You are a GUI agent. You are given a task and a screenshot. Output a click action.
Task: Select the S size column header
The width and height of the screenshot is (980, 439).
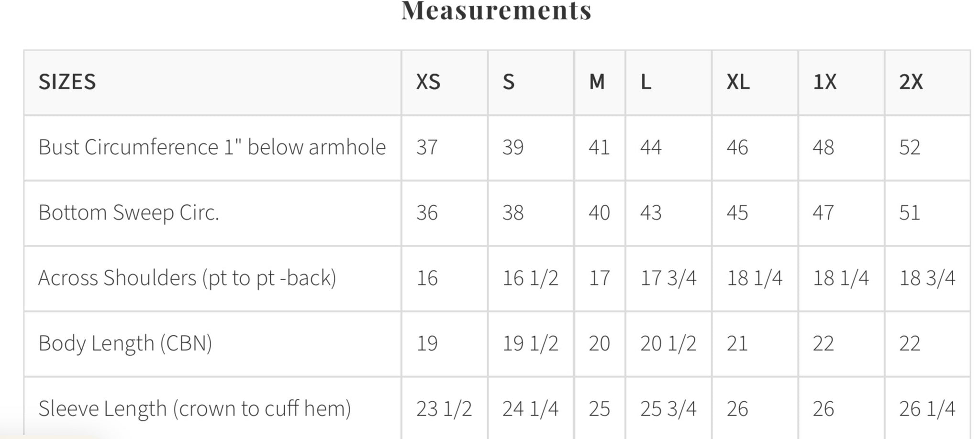click(x=508, y=82)
